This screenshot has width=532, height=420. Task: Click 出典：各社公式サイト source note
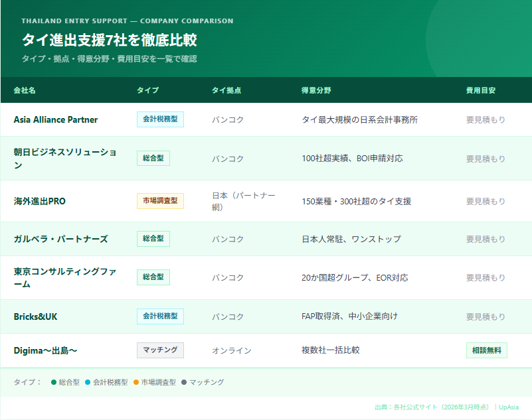click(x=432, y=407)
